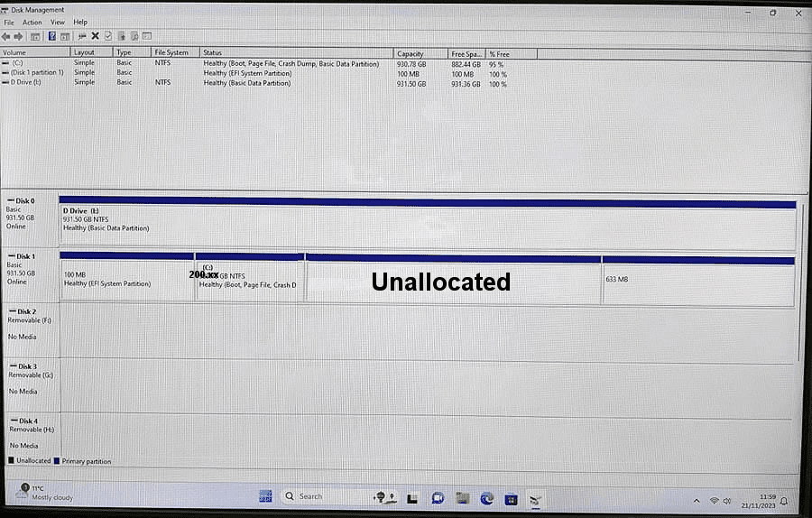
Task: Sort volumes by the Capacity column header
Action: point(420,54)
